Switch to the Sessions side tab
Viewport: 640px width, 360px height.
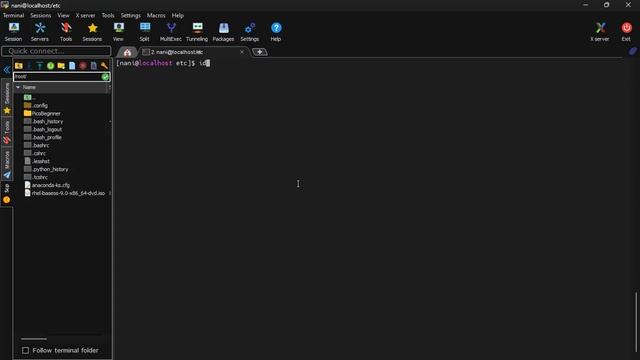(x=7, y=98)
